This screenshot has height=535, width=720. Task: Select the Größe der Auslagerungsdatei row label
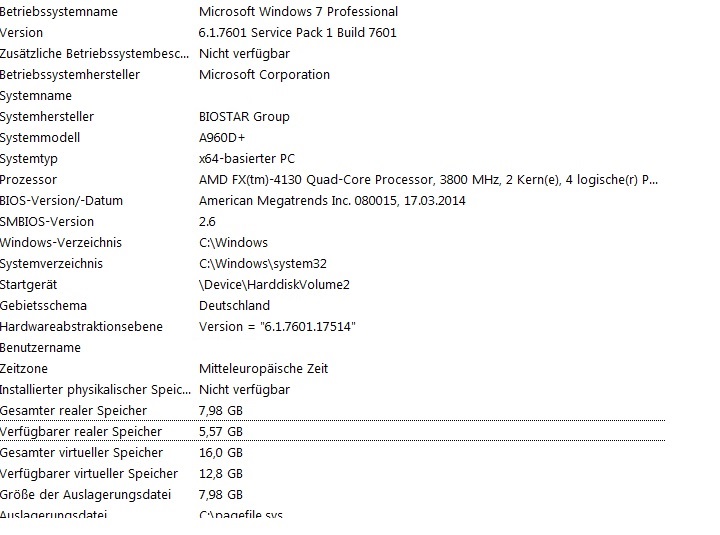pos(85,495)
